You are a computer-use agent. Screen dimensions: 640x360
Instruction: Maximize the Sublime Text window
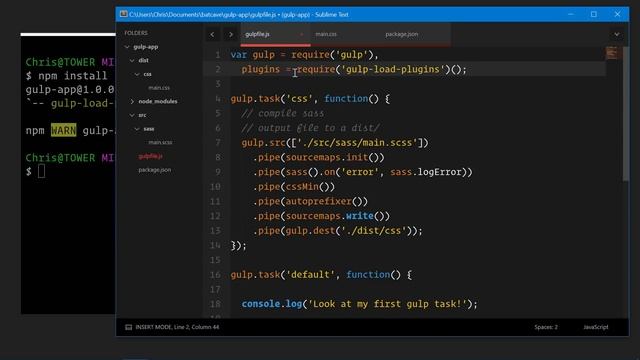tap(594, 14)
